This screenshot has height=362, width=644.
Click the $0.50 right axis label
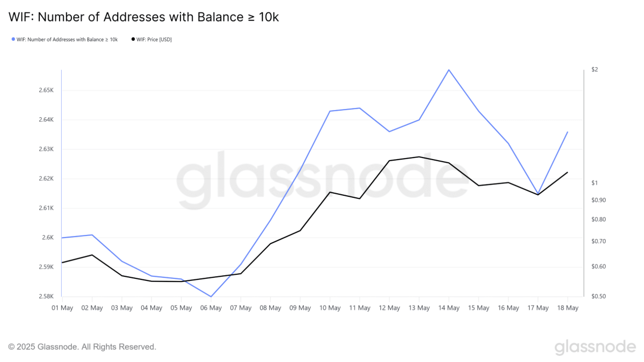599,296
